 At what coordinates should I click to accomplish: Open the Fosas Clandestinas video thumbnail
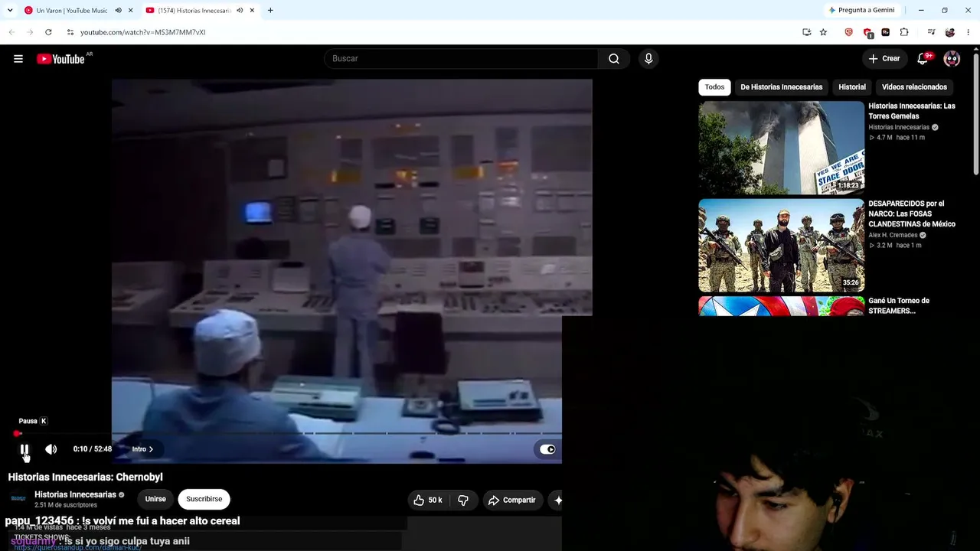781,246
